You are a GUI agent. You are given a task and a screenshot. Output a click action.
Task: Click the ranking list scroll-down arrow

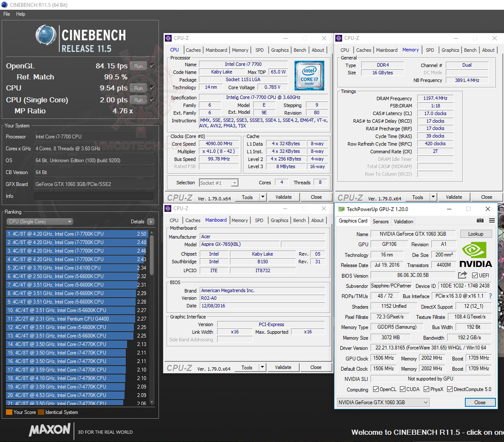click(x=152, y=402)
